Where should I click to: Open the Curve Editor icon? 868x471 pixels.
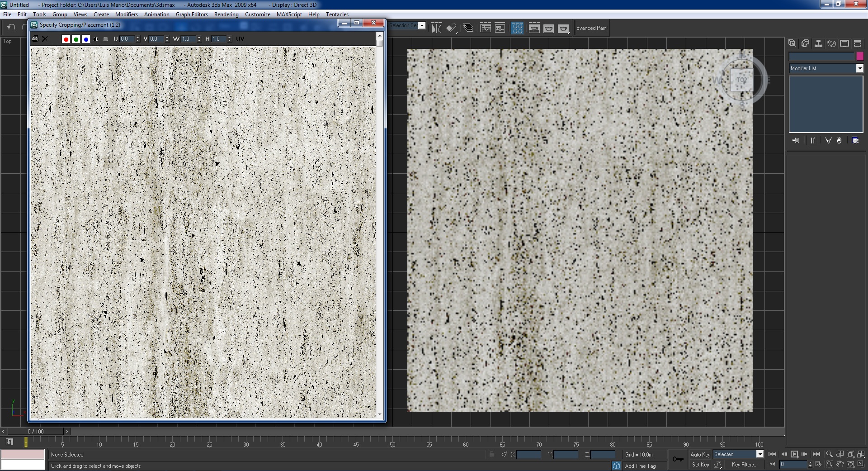(486, 28)
